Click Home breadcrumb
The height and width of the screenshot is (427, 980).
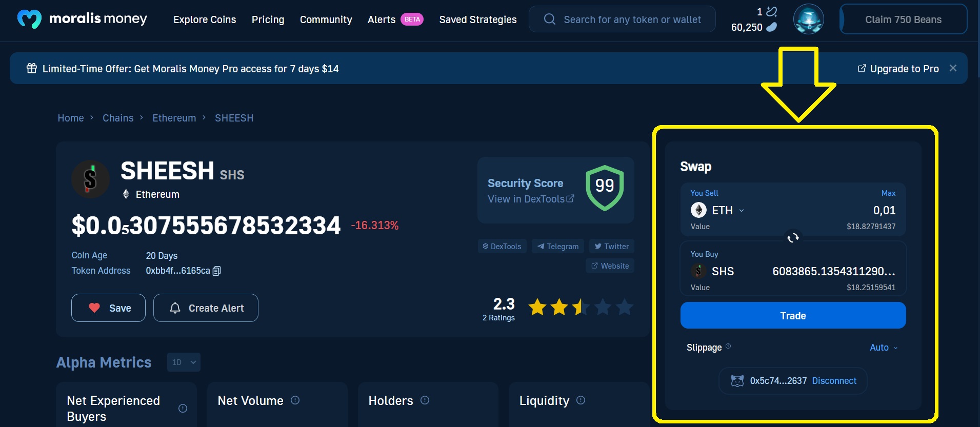[x=71, y=118]
